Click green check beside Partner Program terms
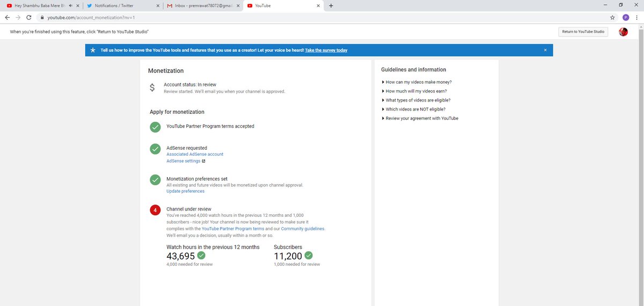Viewport: 644px width, 306px height. [x=155, y=127]
